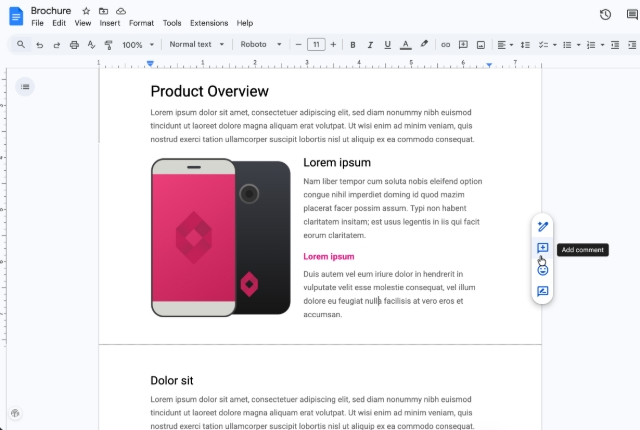Open the Google Docs home icon
The image size is (640, 430).
[x=16, y=16]
